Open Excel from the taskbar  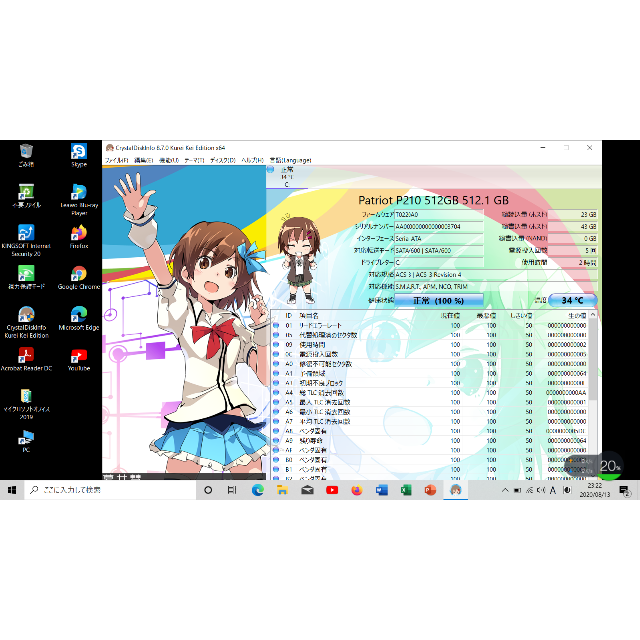(406, 490)
